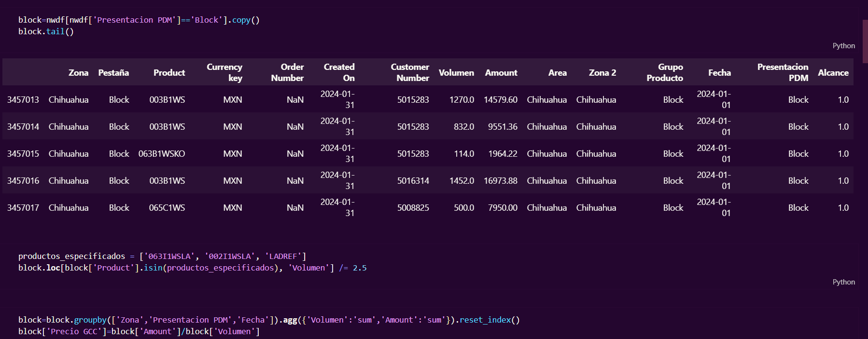The height and width of the screenshot is (339, 868).
Task: Click the Product column header
Action: point(169,73)
